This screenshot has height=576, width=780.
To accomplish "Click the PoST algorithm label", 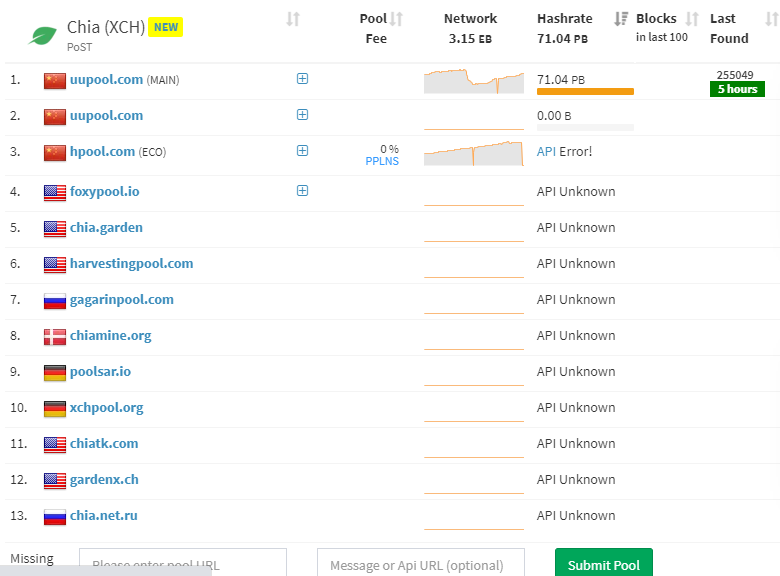I will tap(80, 47).
